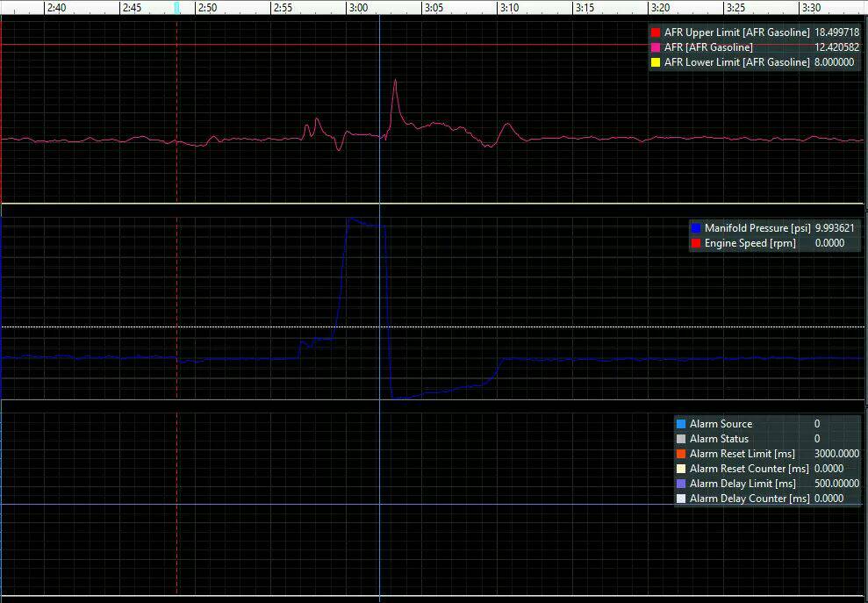Viewport: 868px width, 603px height.
Task: Click the Alarm Reset Limit value 3000.0000
Action: point(837,454)
